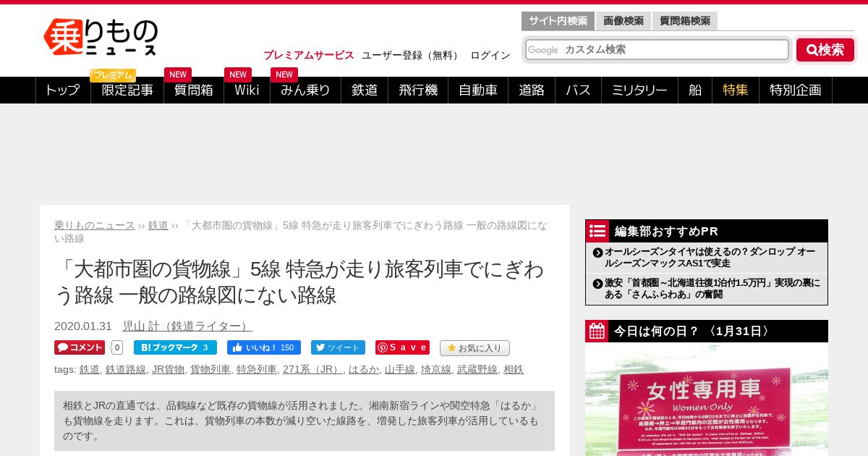Click the 271系（JR） tag
Image resolution: width=868 pixels, height=456 pixels.
pyautogui.click(x=312, y=369)
